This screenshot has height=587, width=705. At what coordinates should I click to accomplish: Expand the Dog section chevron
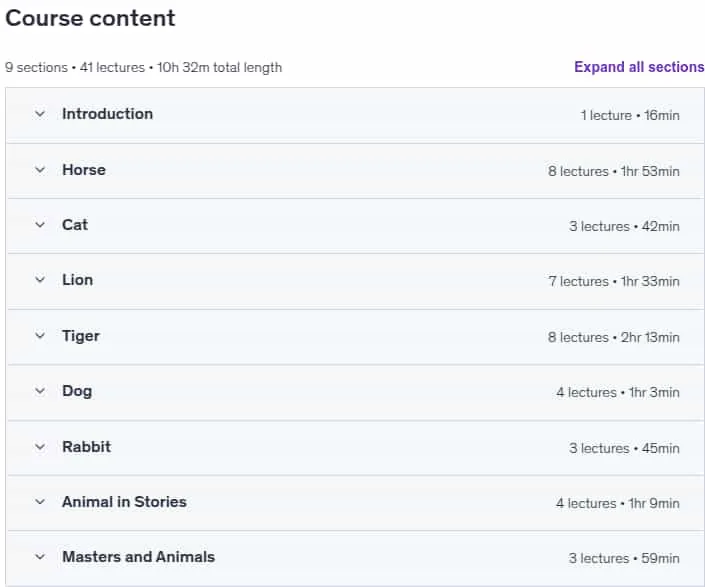click(40, 391)
